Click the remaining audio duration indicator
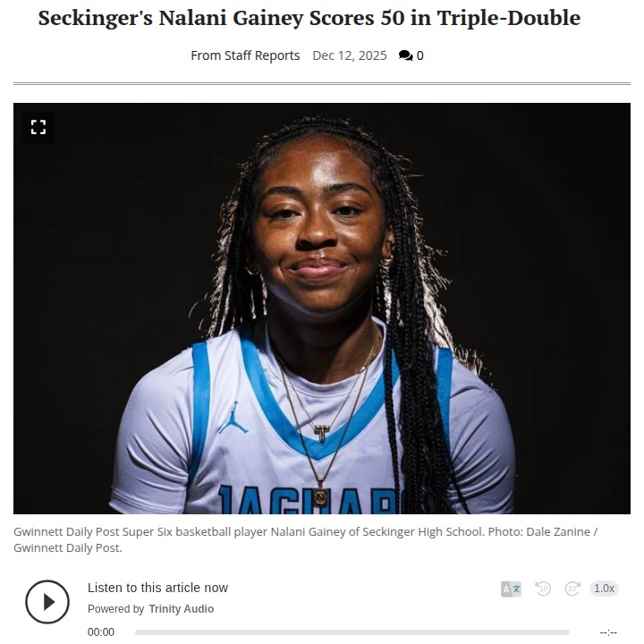This screenshot has height=644, width=644. coord(608,632)
